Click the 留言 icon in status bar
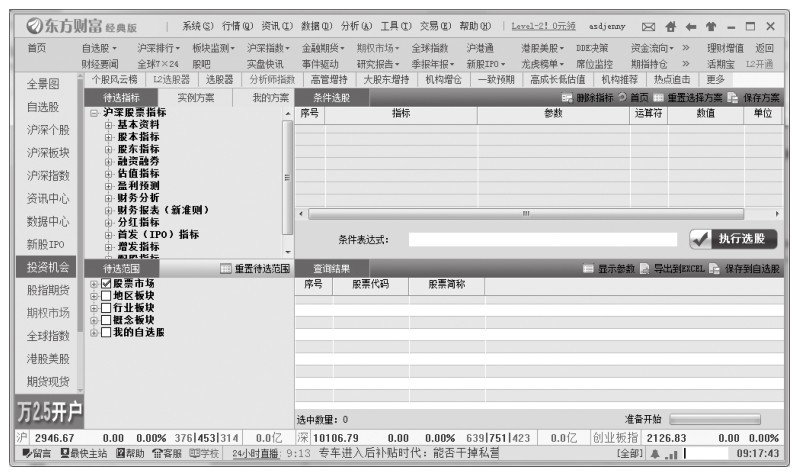 pos(27,453)
